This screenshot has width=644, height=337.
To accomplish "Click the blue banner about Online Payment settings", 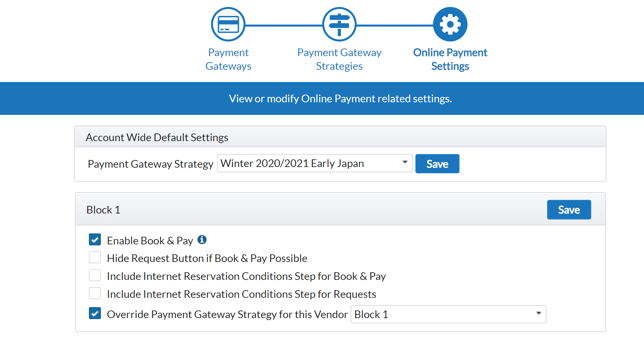I will click(x=340, y=99).
